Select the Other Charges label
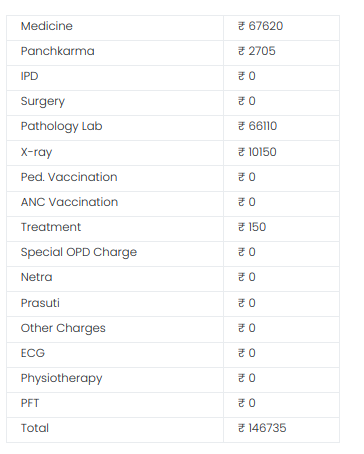 pyautogui.click(x=63, y=328)
